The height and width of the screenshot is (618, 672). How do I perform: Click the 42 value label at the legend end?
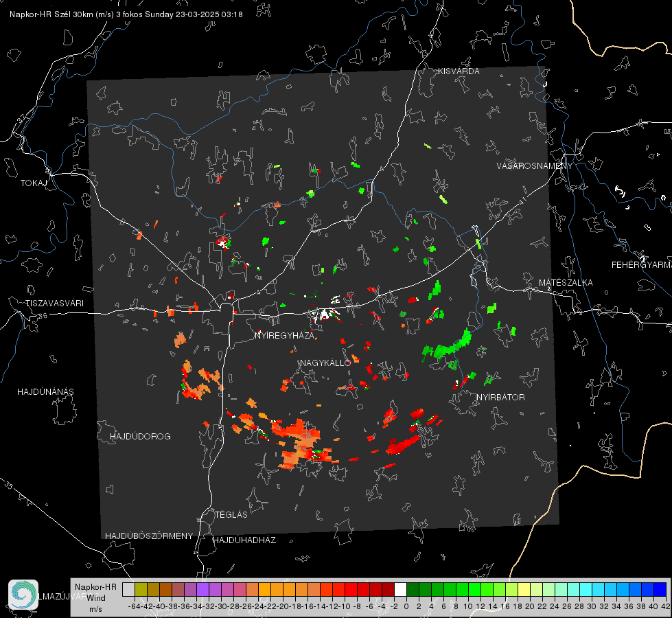pyautogui.click(x=665, y=606)
